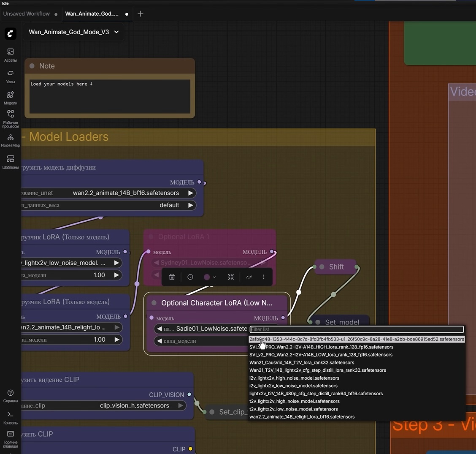Open node color picker swatch in toolbar
The width and height of the screenshot is (476, 454).
209,277
